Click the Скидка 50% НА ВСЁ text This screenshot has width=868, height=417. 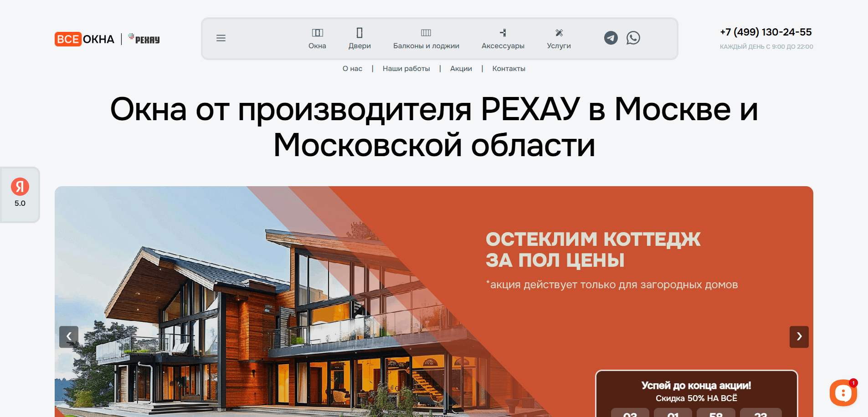tap(696, 398)
